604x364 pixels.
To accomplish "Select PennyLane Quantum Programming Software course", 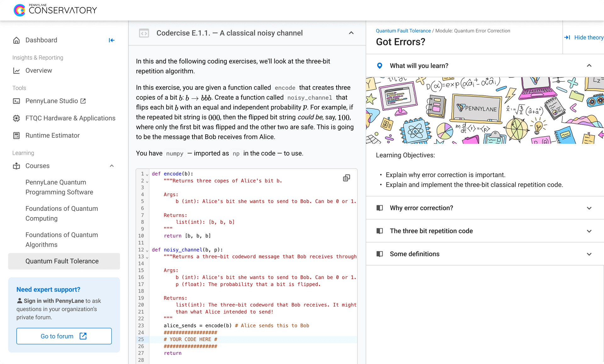I will pyautogui.click(x=59, y=187).
